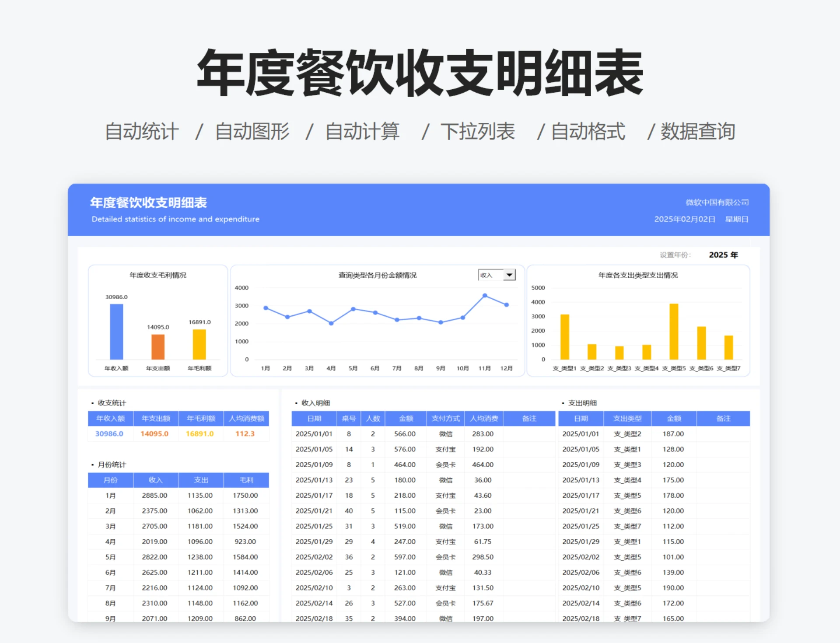Click the 1月 row in 月份统计
This screenshot has width=840, height=643.
[111, 495]
